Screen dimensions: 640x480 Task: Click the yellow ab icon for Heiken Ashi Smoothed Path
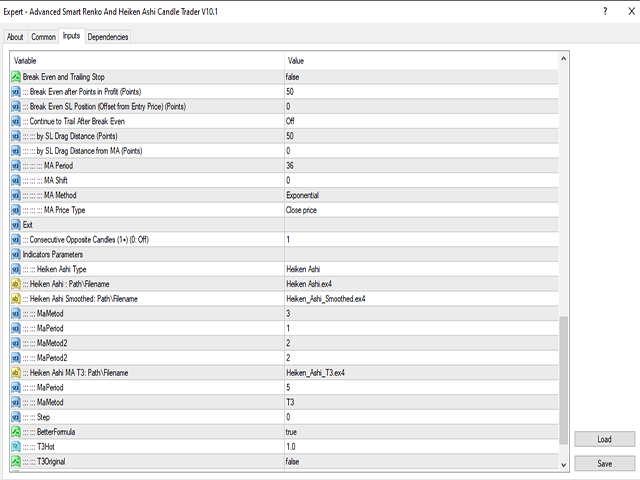click(16, 299)
